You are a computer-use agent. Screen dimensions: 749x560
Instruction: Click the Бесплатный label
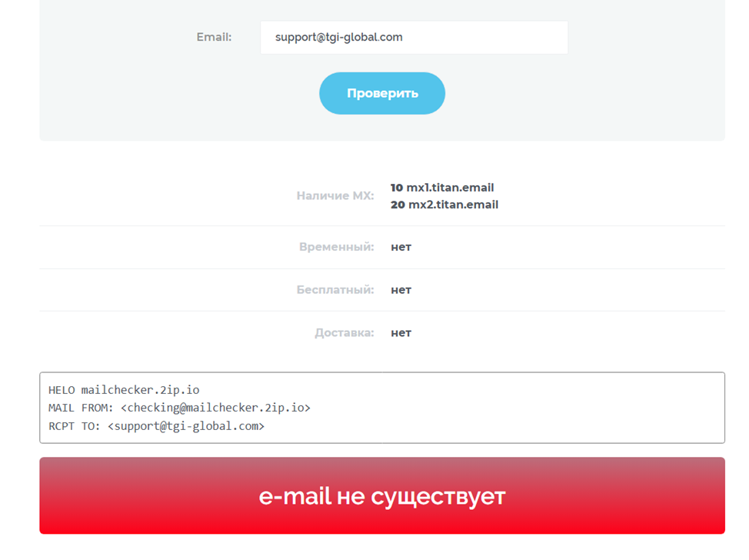click(335, 289)
